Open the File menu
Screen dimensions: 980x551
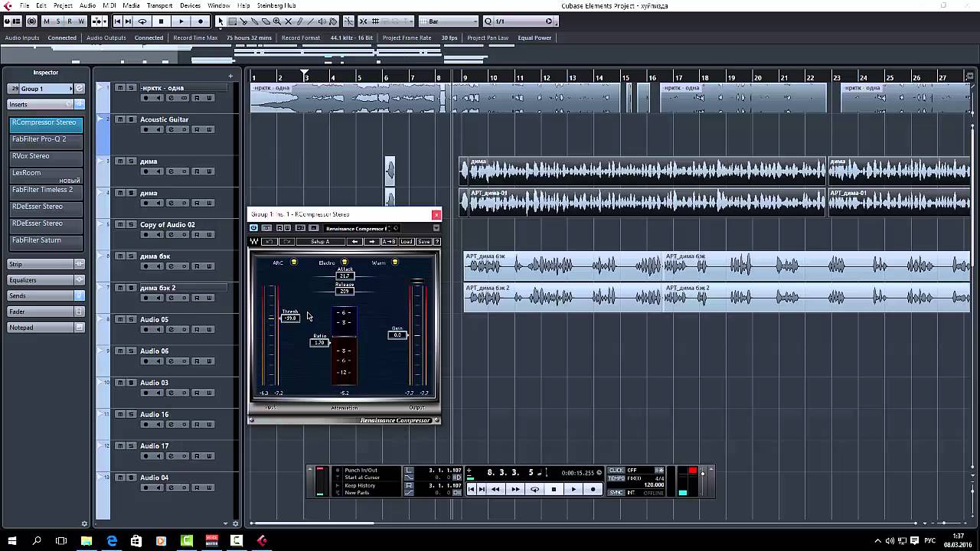[25, 5]
